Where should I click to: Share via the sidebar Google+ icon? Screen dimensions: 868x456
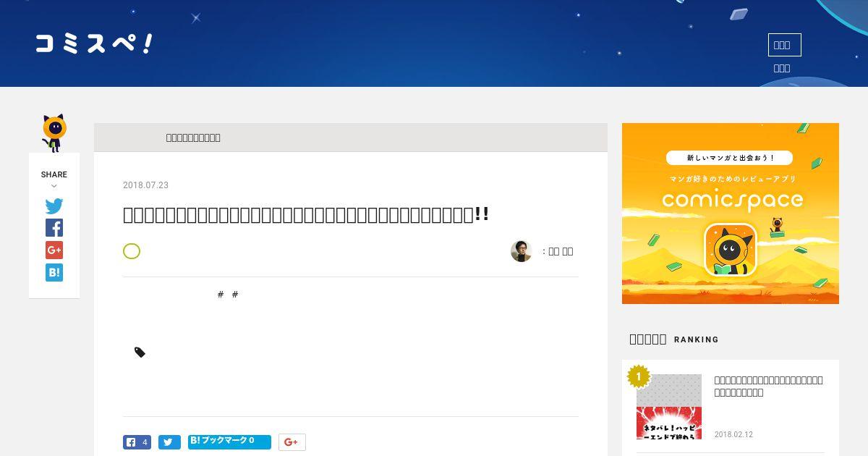coord(54,250)
